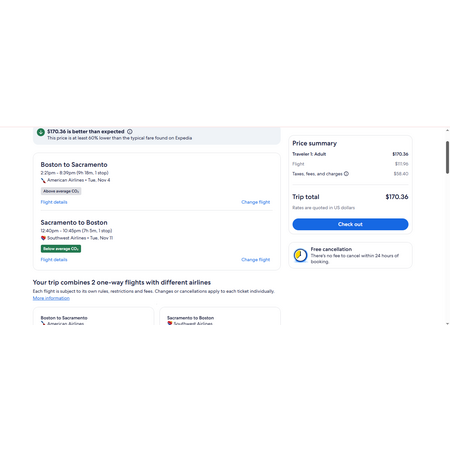Click the free cancellation clock icon
The image size is (450, 450).
(x=300, y=255)
